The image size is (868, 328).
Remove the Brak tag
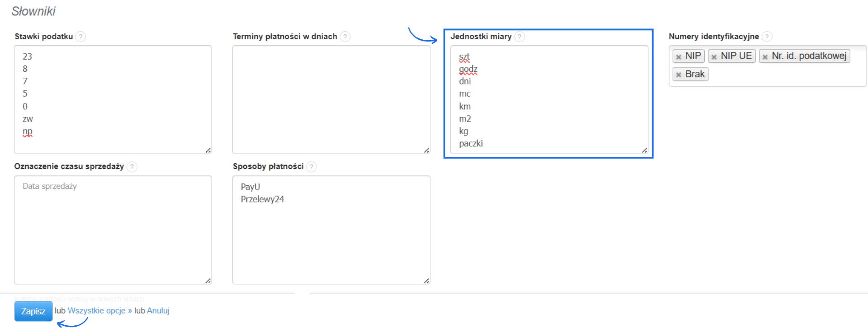[x=679, y=75]
